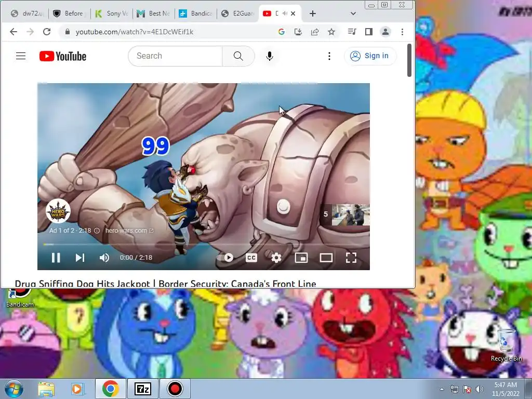Open YouTube settings three-dot menu
The width and height of the screenshot is (532, 399).
click(x=329, y=56)
